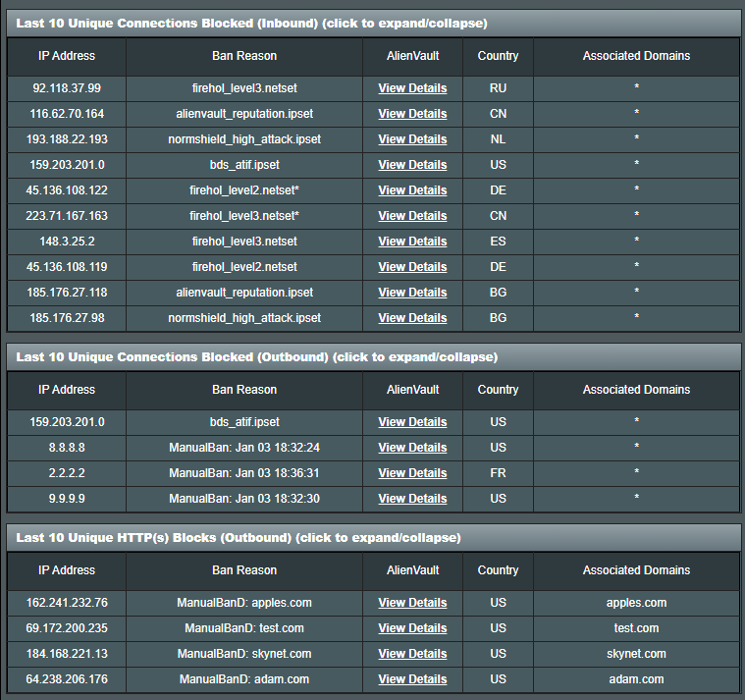
Task: Select IP address 185.176.27.98
Action: (67, 318)
